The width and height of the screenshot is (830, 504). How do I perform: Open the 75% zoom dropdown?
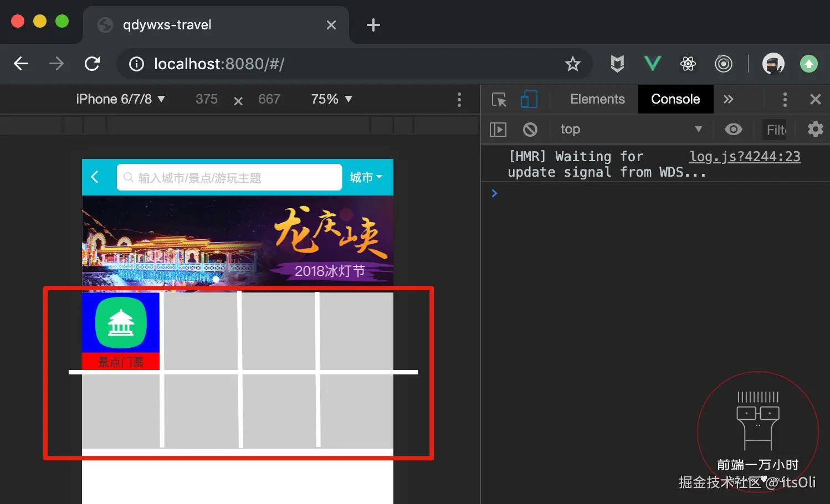tap(331, 99)
